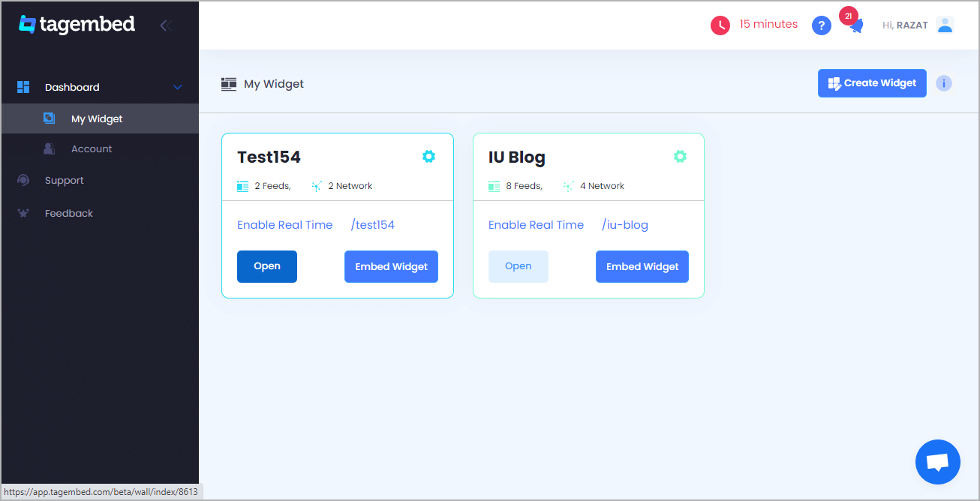Open help via the question mark icon
The width and height of the screenshot is (980, 501).
pyautogui.click(x=822, y=25)
